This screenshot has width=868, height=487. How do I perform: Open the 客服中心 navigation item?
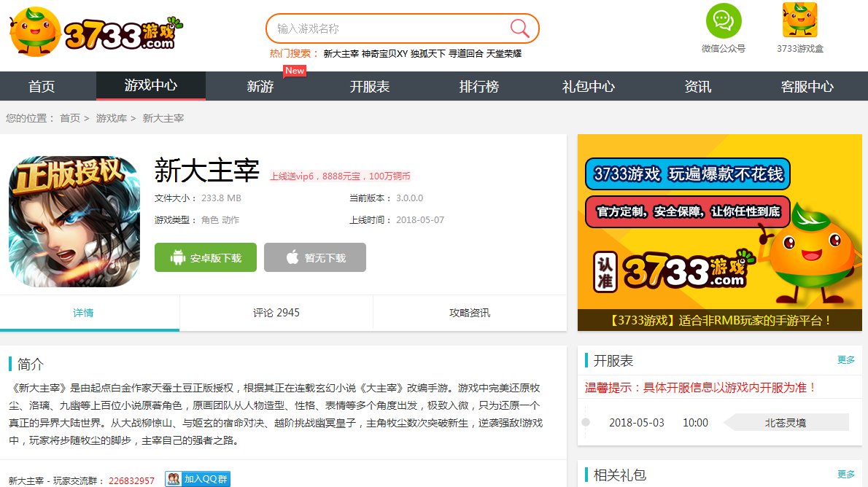click(x=807, y=86)
